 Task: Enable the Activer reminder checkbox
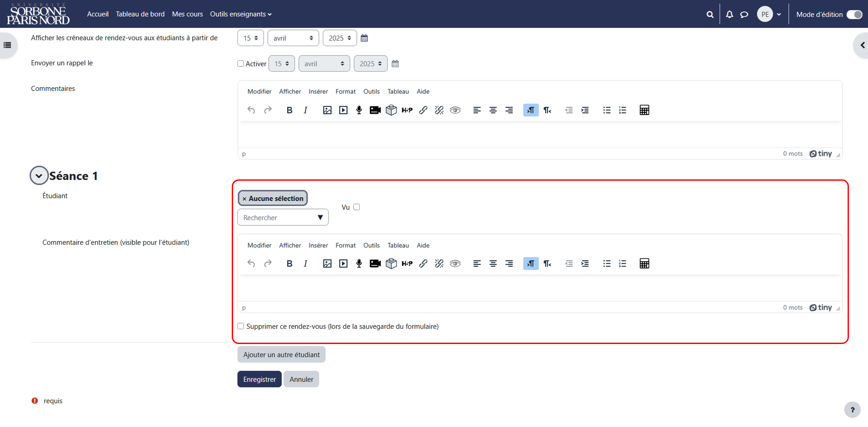[240, 63]
